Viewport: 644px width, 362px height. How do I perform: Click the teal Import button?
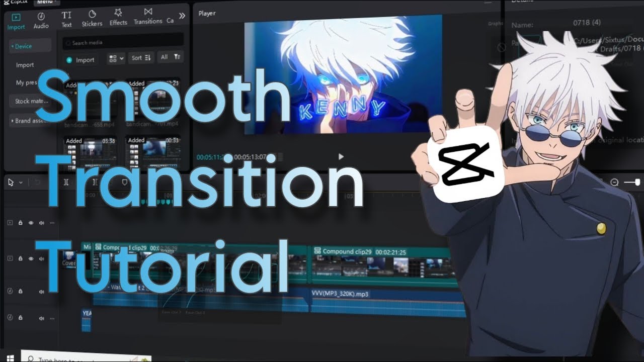pos(80,60)
